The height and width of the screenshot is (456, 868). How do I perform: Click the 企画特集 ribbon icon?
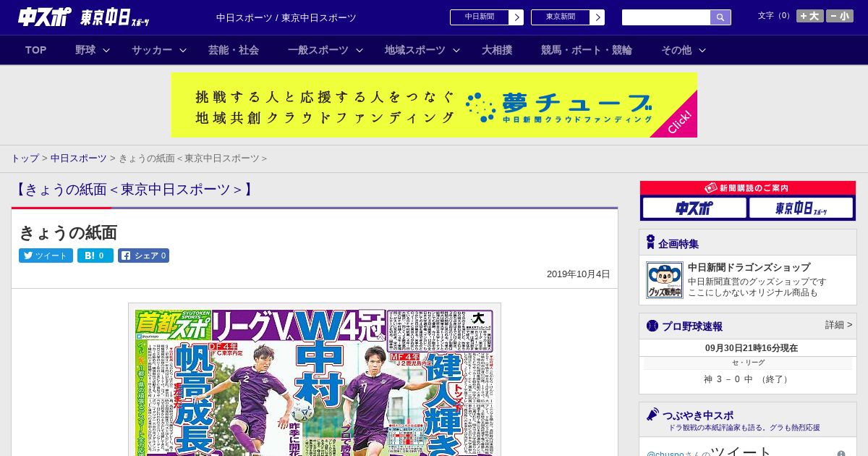[650, 242]
